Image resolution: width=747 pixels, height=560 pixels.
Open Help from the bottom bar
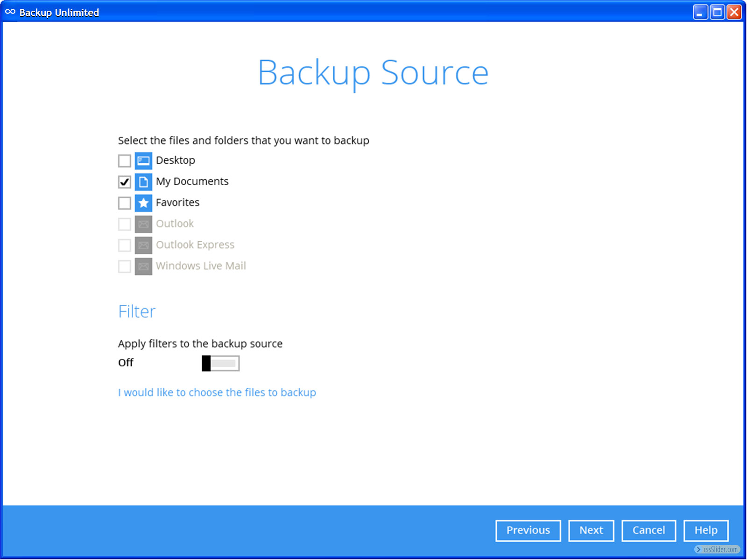pos(705,531)
